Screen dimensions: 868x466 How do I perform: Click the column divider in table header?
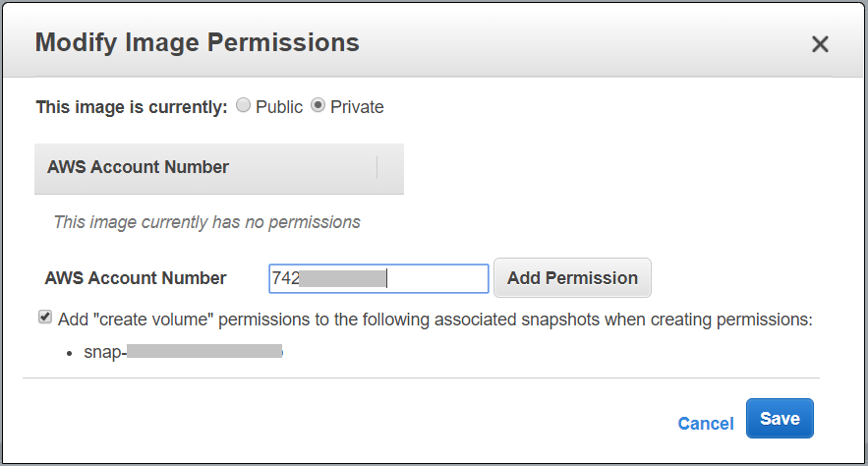pyautogui.click(x=377, y=167)
